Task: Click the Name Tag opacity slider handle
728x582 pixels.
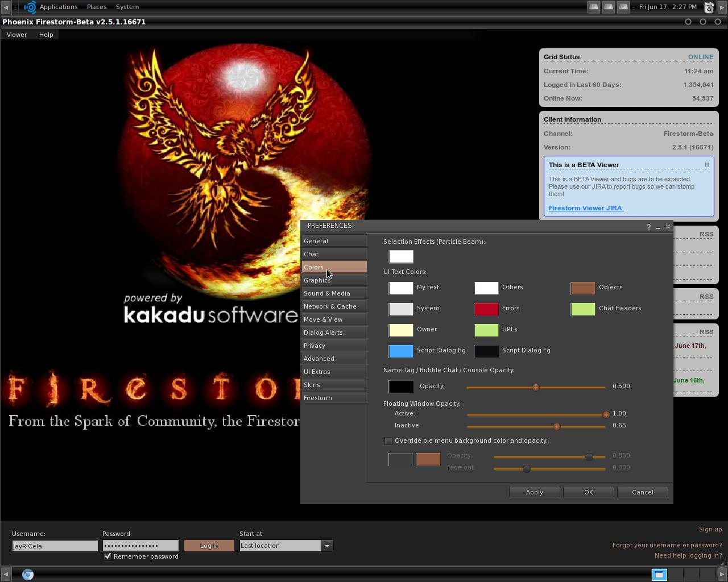Action: tap(535, 387)
